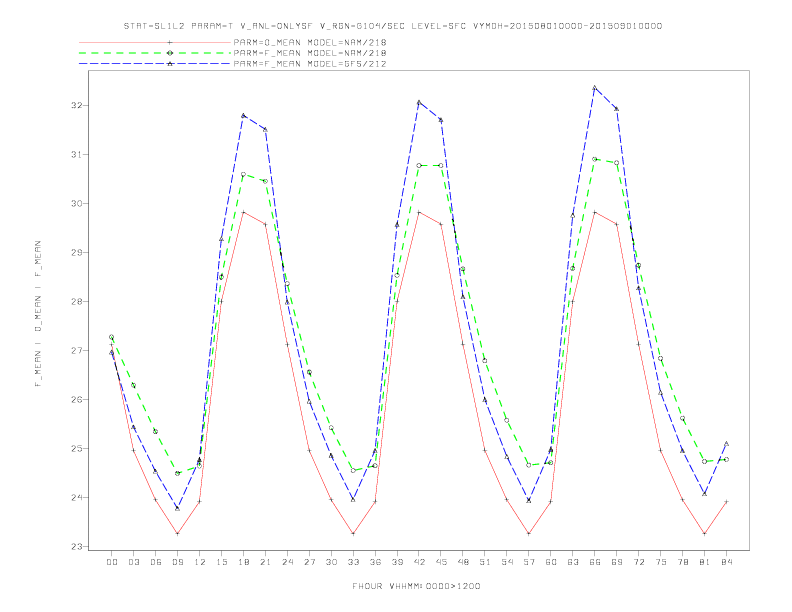Image resolution: width=792 pixels, height=612 pixels.
Task: Click x-axis tick label 48
Action: pyautogui.click(x=463, y=562)
